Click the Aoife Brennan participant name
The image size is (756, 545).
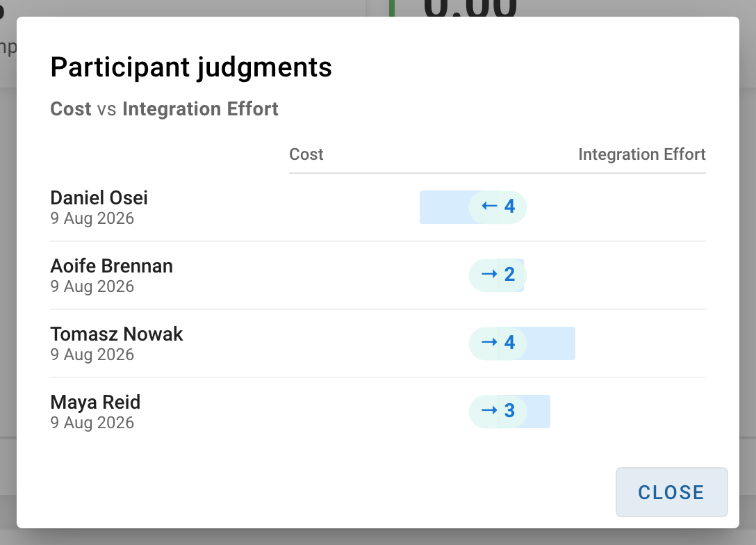click(111, 266)
